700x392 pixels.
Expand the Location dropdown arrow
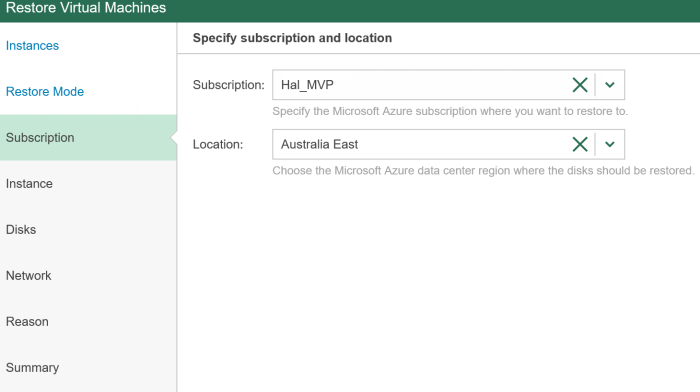[x=610, y=144]
